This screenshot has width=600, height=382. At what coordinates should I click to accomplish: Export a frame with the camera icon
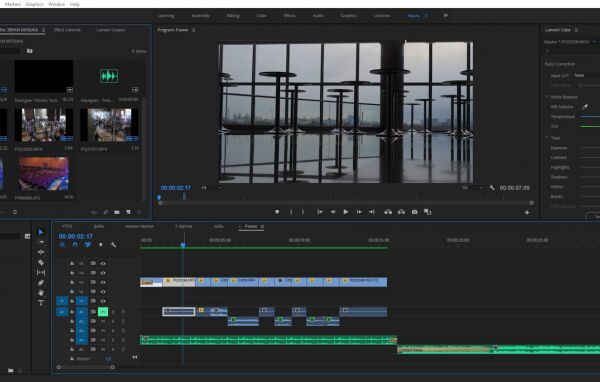pyautogui.click(x=414, y=212)
